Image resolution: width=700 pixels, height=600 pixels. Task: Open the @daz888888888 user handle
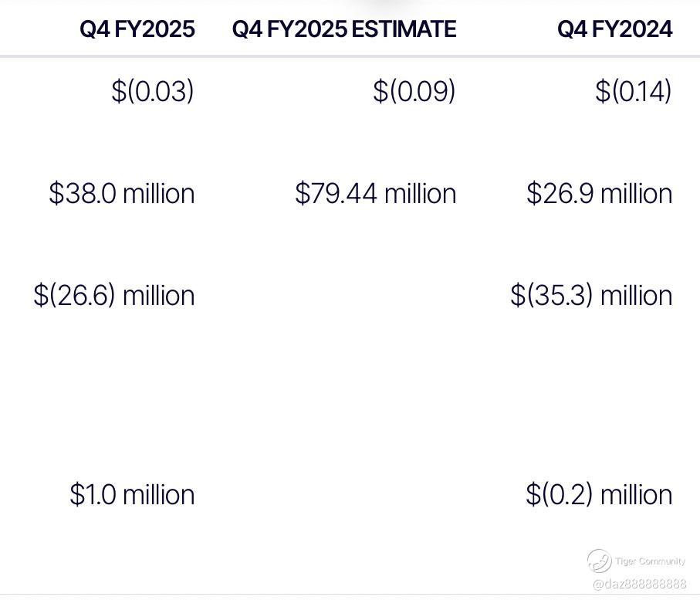[639, 584]
